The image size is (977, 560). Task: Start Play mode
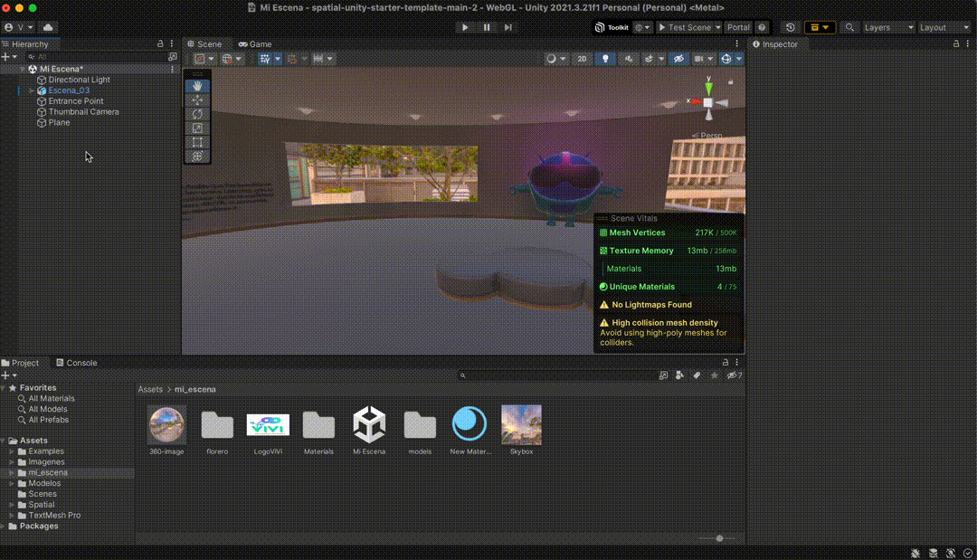click(465, 27)
